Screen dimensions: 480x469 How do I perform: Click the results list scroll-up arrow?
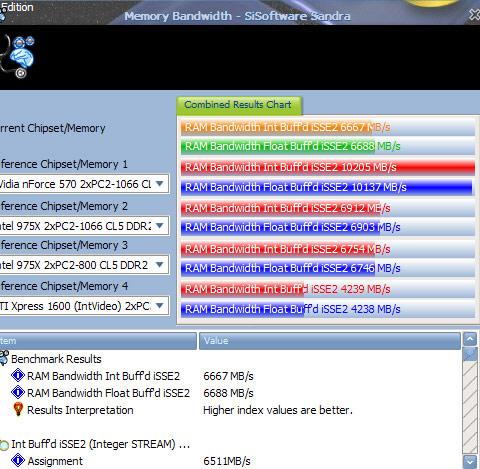(470, 339)
